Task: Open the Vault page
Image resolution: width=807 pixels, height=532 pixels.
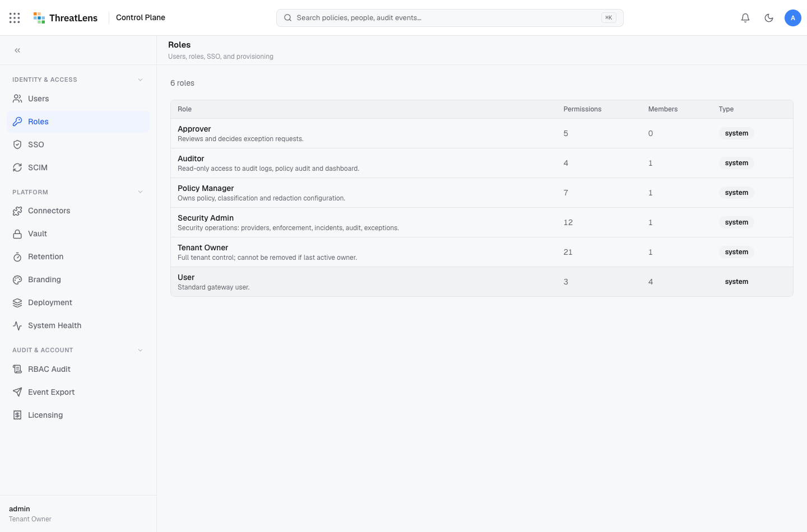Action: pos(78,234)
